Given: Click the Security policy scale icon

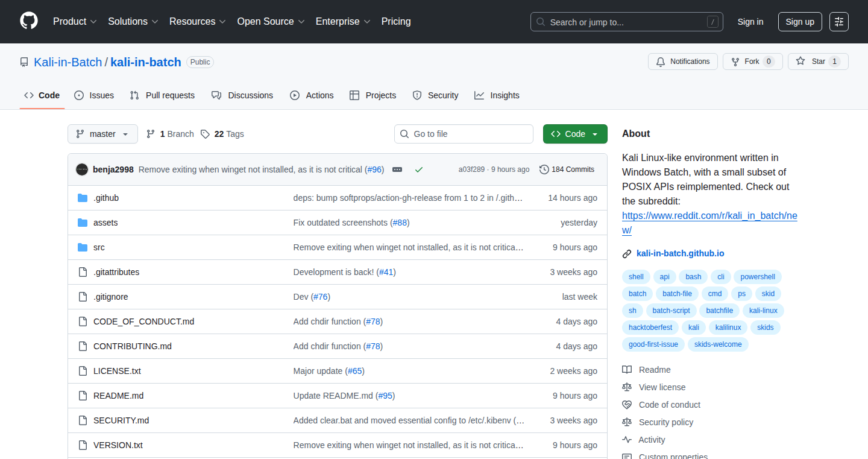Looking at the screenshot, I should point(627,422).
